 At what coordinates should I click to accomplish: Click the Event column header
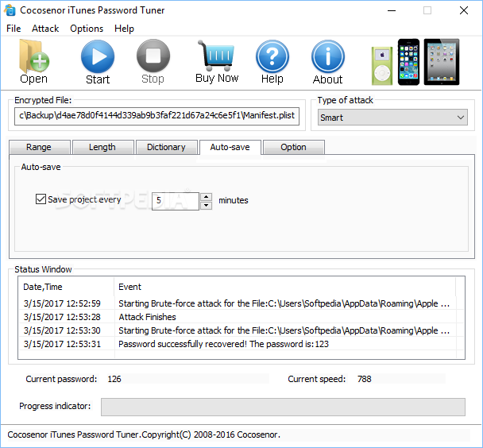(284, 287)
